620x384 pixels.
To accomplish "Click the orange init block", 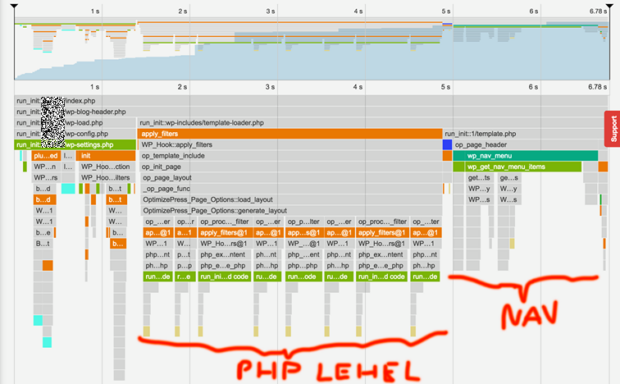I will (106, 156).
